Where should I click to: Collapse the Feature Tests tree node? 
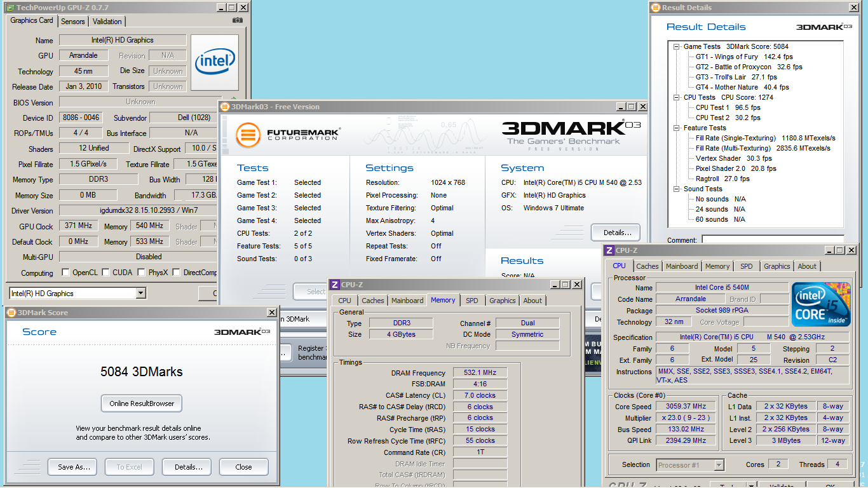point(677,128)
